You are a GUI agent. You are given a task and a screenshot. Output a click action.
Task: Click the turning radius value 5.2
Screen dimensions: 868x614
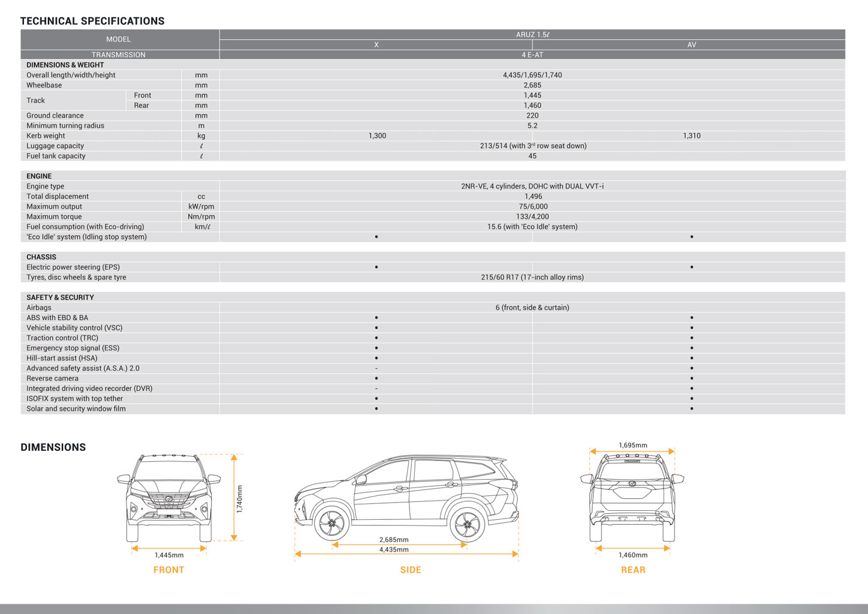[x=532, y=126]
